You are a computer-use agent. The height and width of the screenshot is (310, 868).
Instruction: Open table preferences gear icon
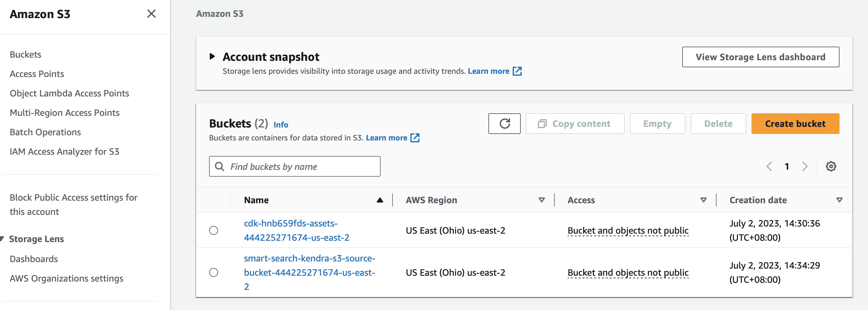click(830, 166)
